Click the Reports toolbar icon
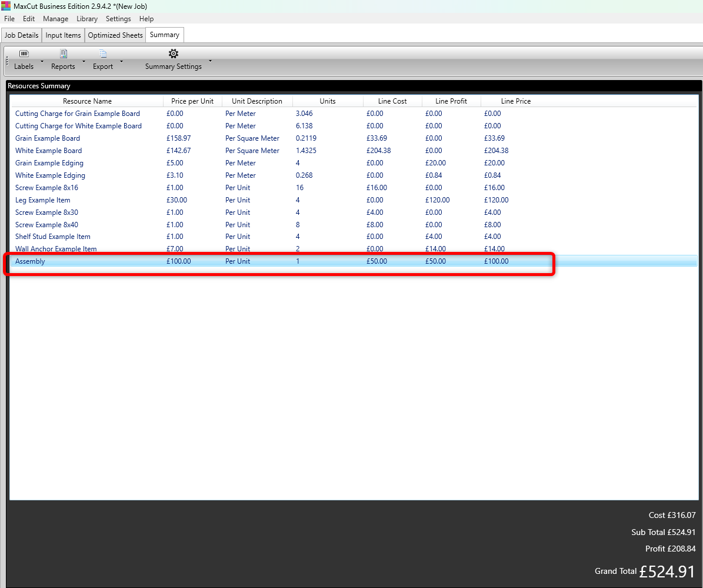 63,54
